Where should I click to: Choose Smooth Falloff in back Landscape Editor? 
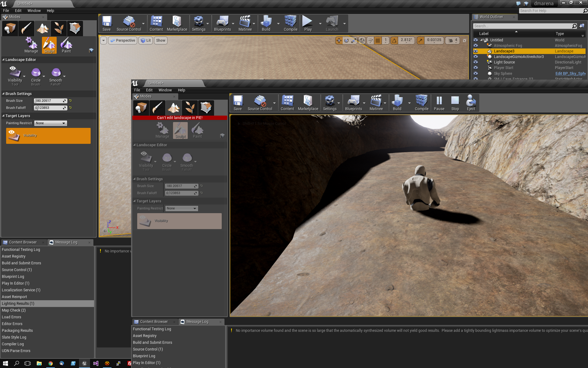[56, 77]
